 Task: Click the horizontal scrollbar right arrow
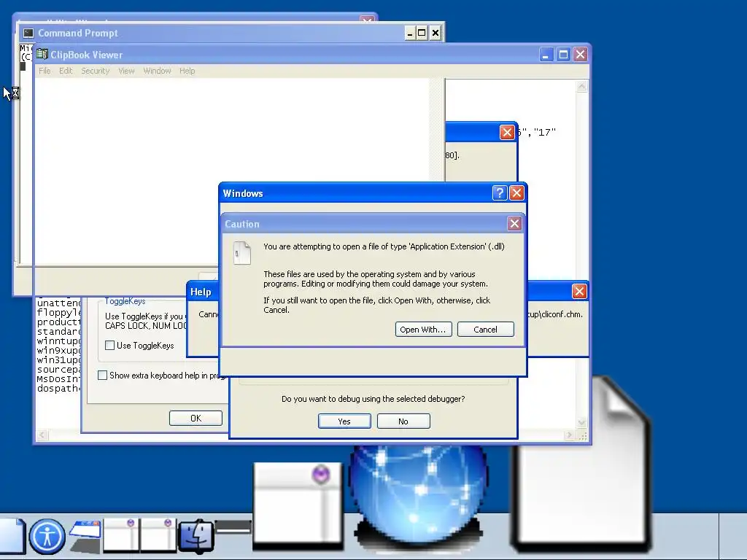(x=569, y=435)
